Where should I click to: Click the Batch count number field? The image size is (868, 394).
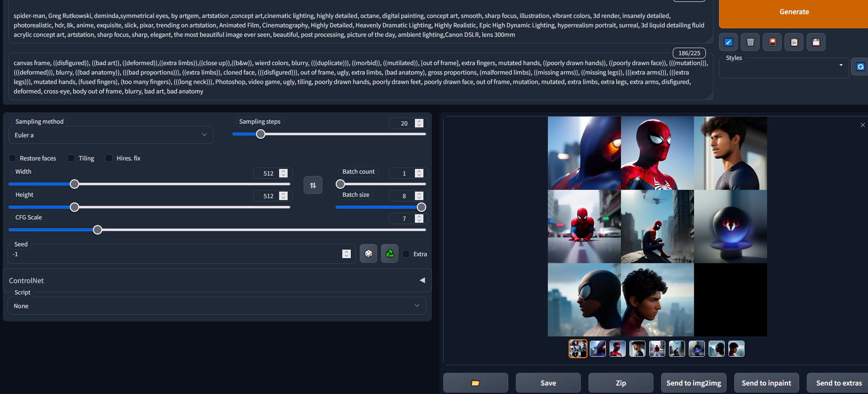click(408, 173)
